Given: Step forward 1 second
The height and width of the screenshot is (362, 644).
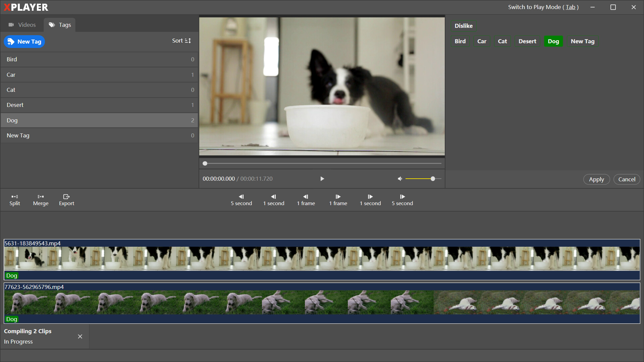Looking at the screenshot, I should click(370, 200).
